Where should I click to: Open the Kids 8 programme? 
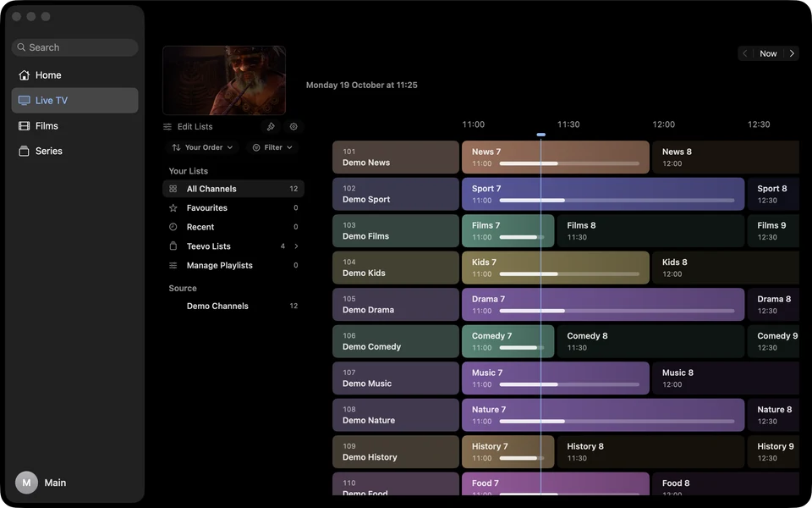coord(726,268)
